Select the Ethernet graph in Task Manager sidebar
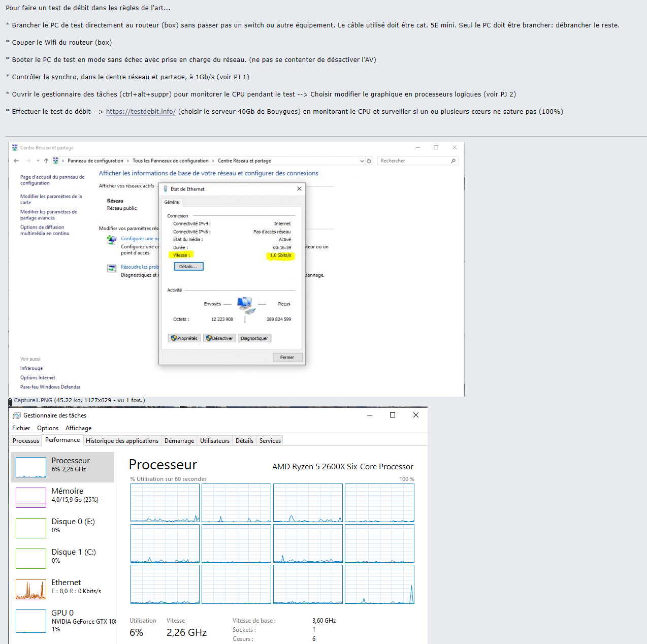The width and height of the screenshot is (647, 644). click(x=31, y=589)
